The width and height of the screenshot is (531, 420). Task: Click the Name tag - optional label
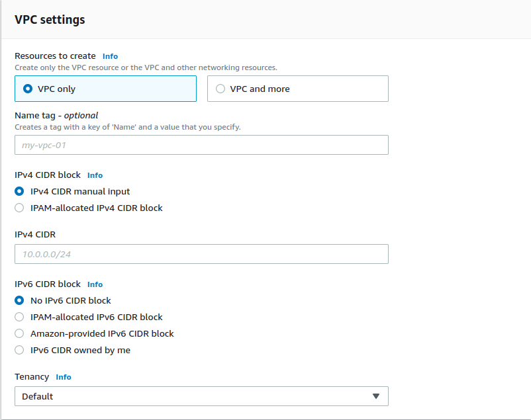[56, 115]
